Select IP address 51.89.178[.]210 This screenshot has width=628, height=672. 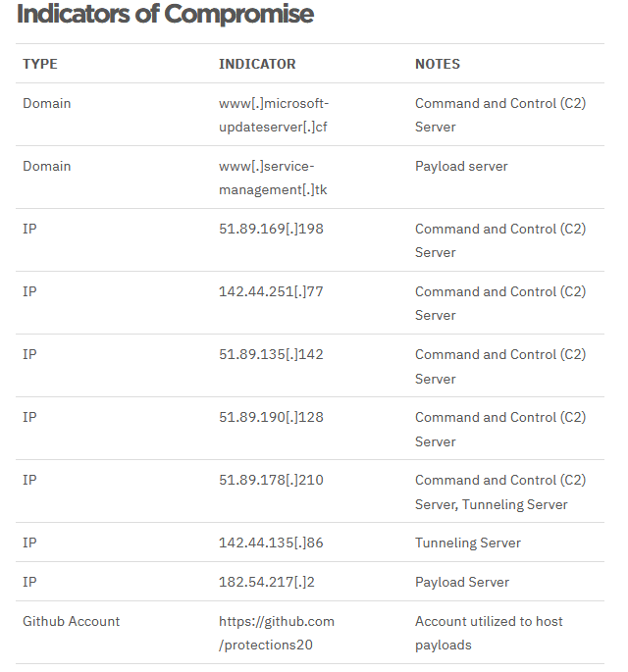[x=271, y=480]
